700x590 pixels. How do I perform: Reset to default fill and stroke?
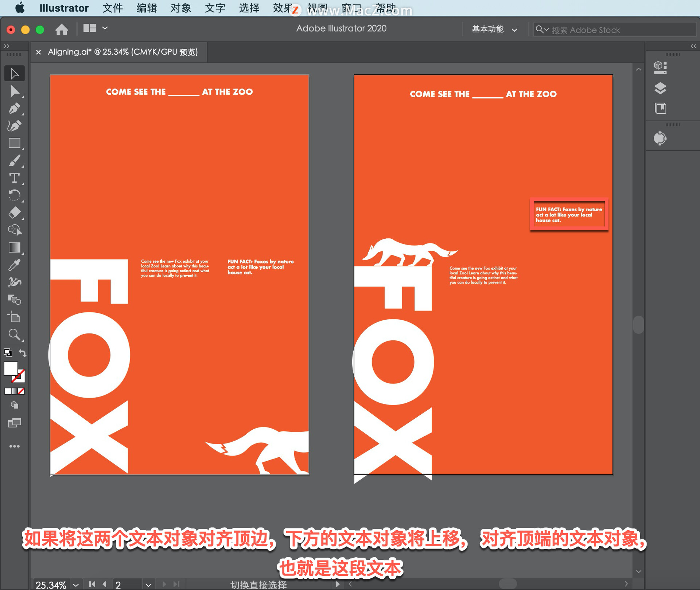point(8,353)
